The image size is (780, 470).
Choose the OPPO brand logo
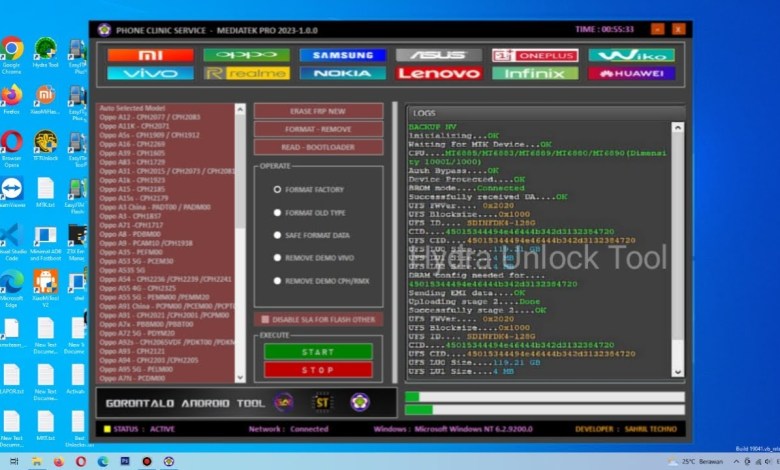pyautogui.click(x=246, y=55)
